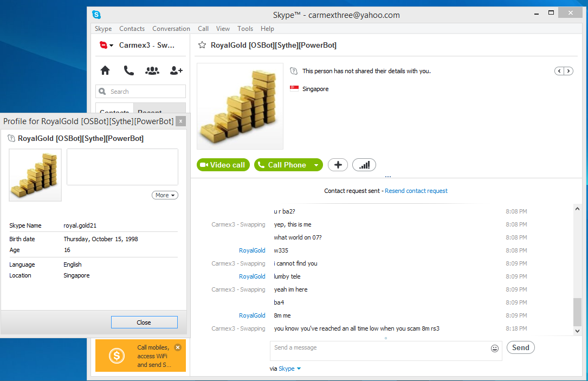This screenshot has height=381, width=588.
Task: Click Skype name value royal.gold21
Action: [x=80, y=225]
